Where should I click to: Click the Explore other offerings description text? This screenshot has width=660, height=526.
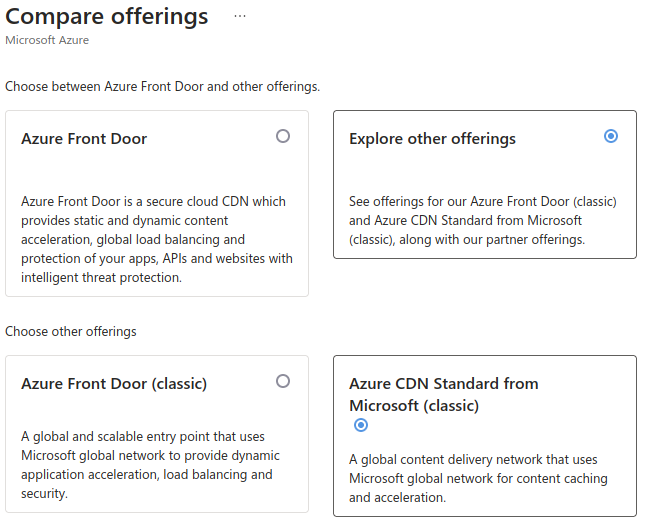pos(483,220)
